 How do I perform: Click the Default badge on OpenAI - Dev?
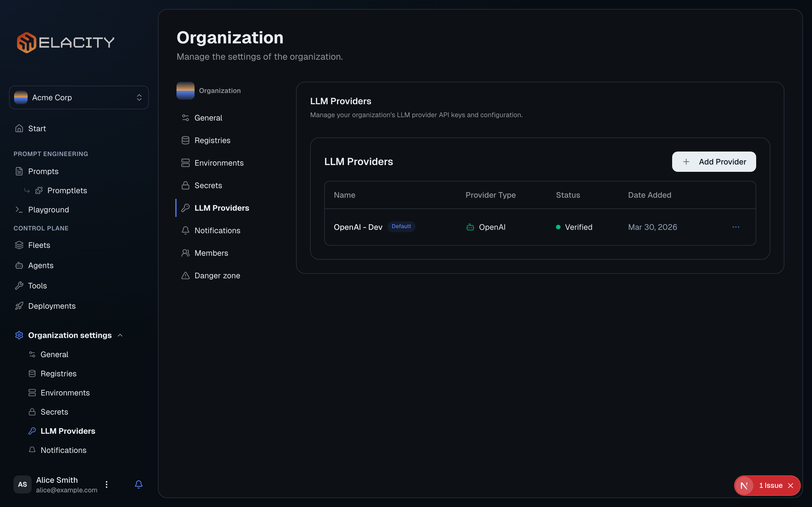[401, 226]
